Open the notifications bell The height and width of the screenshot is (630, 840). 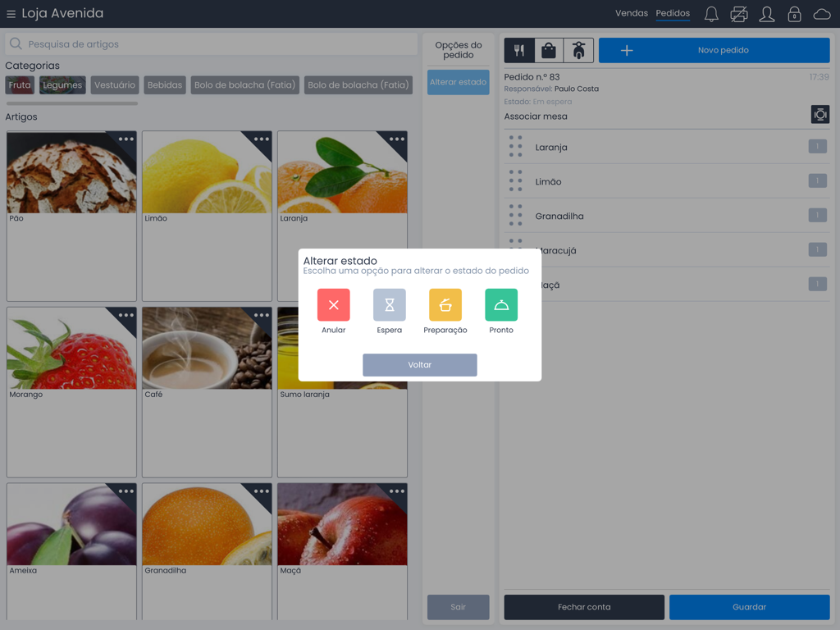710,13
